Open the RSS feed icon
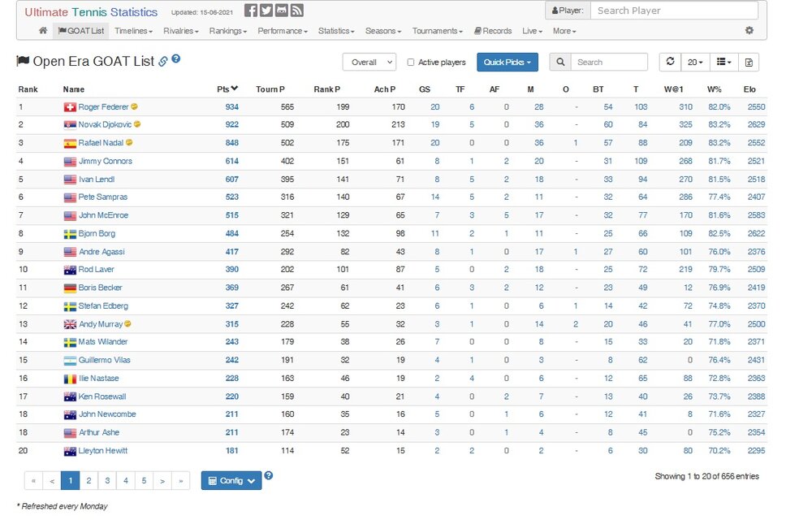Viewport: 812px width, 520px height. tap(297, 11)
